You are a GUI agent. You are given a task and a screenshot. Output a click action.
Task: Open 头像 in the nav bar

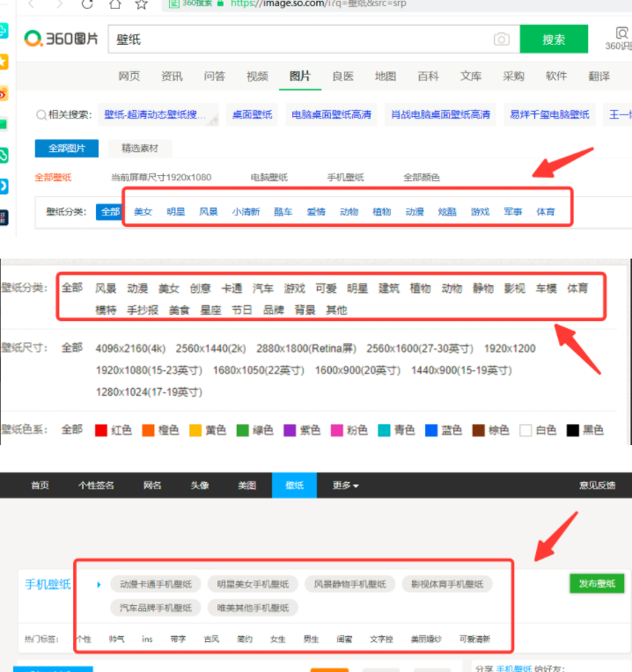click(x=200, y=486)
